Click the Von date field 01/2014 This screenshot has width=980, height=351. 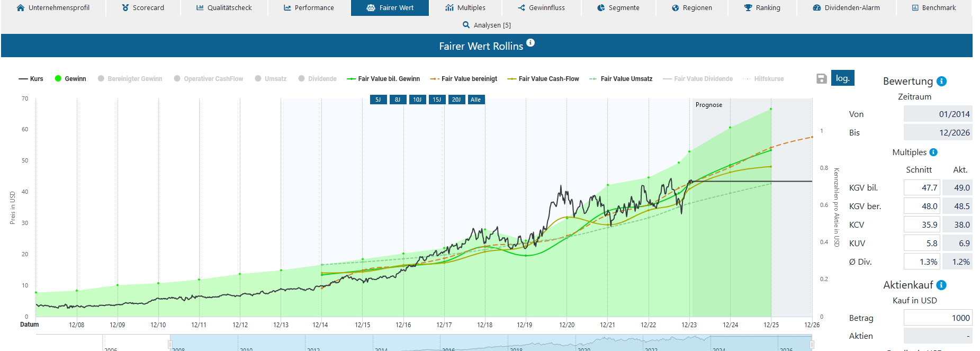938,114
